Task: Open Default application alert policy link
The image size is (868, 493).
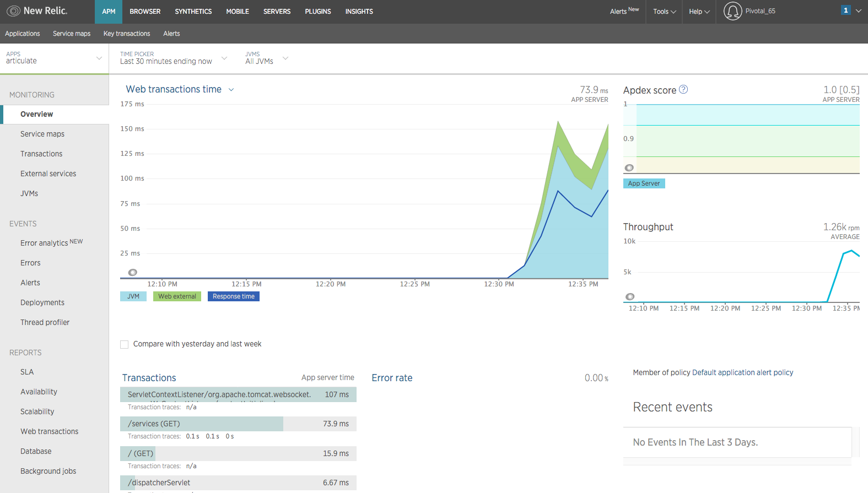Action: pos(742,373)
